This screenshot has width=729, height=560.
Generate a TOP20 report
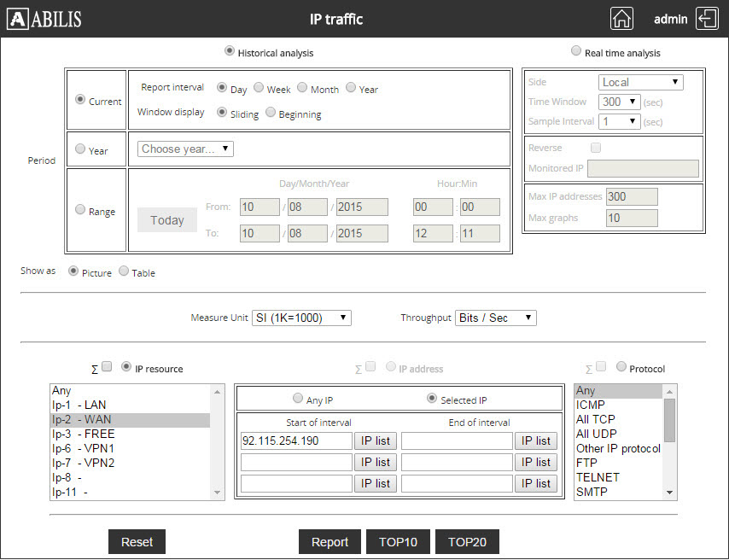[467, 541]
